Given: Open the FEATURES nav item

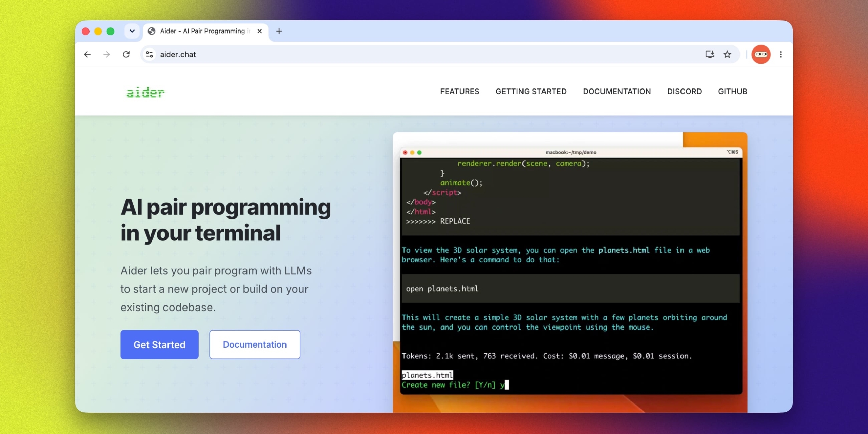Looking at the screenshot, I should point(459,92).
